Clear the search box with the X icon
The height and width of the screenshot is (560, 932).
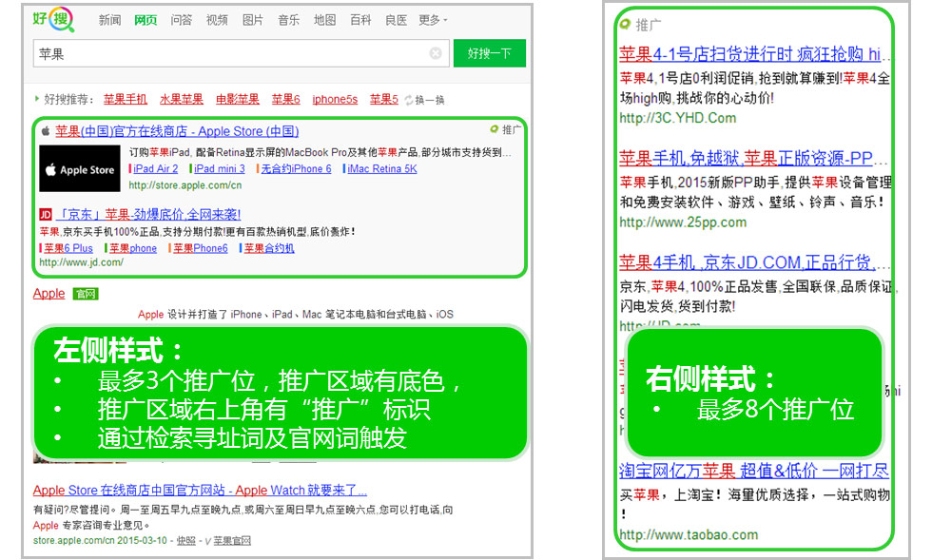pos(436,53)
